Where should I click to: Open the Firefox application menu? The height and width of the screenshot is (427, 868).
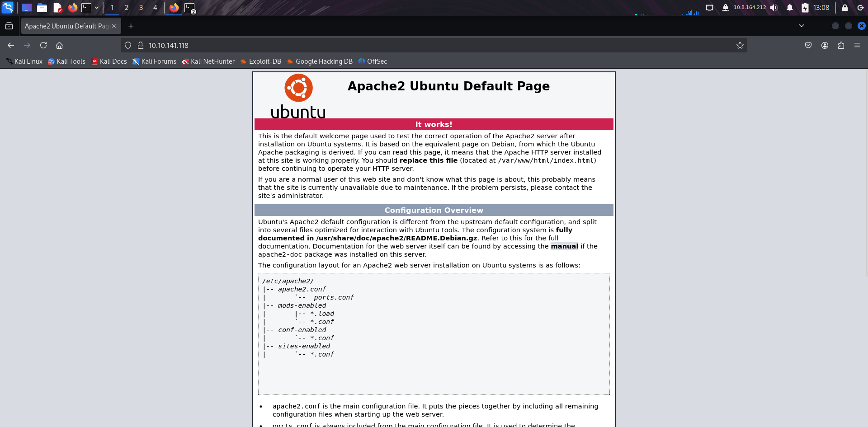857,45
